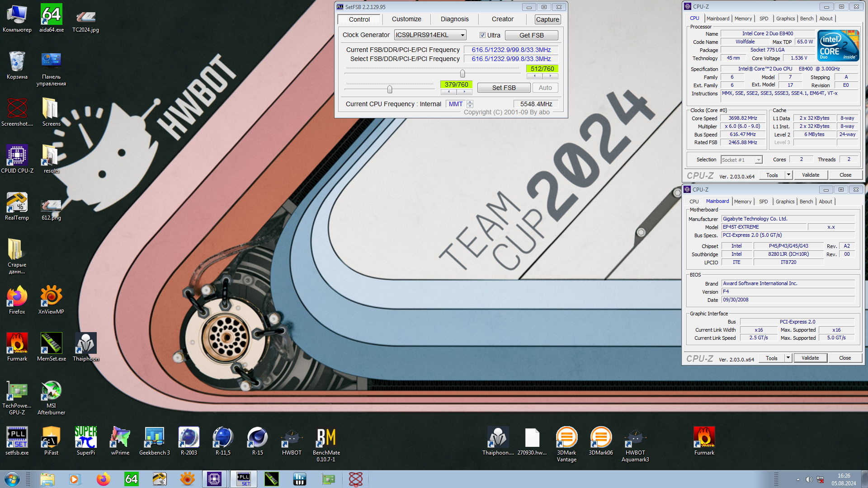The image size is (868, 488).
Task: Click Close in the lower CPU-Z window
Action: pos(844,358)
